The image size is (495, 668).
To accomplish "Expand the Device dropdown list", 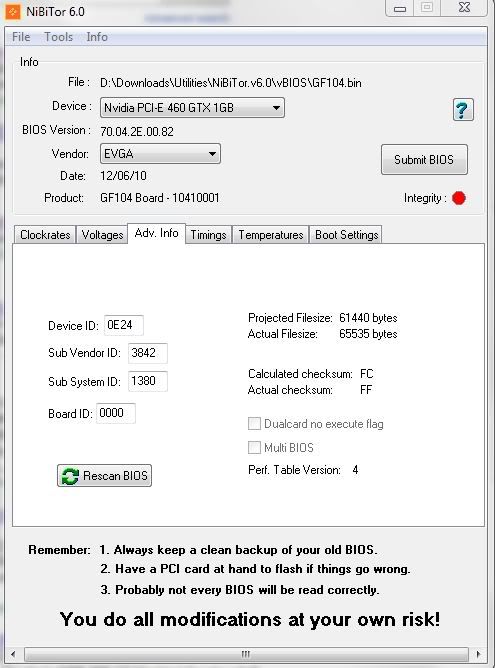I will click(192, 108).
